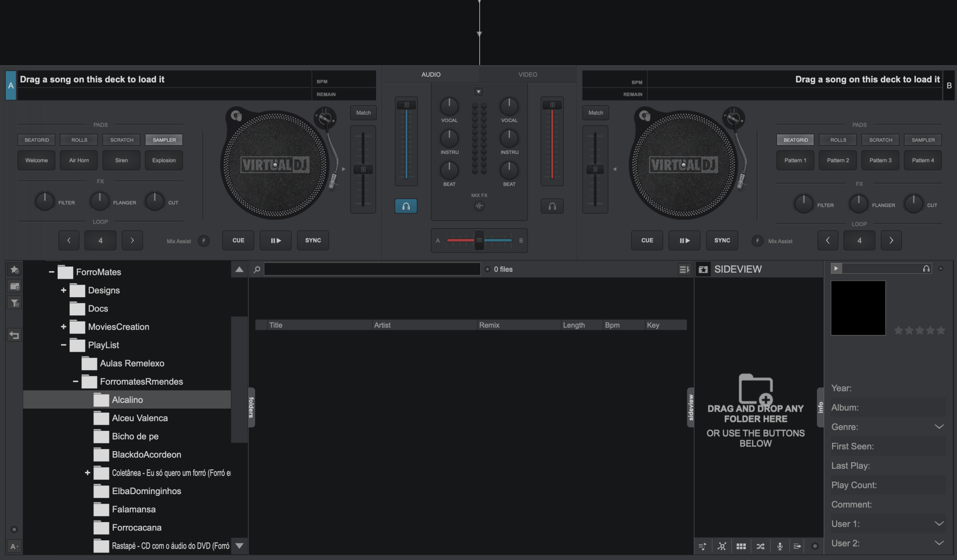Select the ROLLS pads tab on deck A
The width and height of the screenshot is (957, 560).
click(79, 140)
